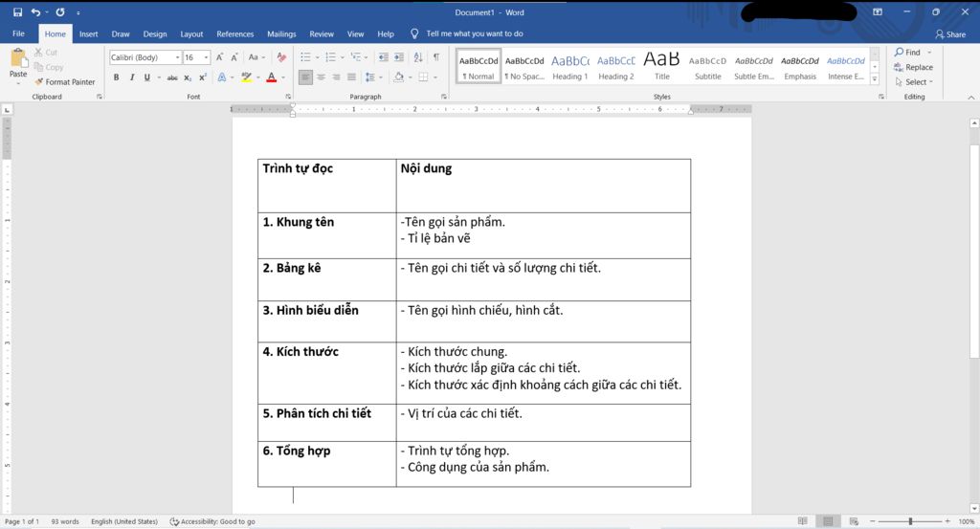Screen dimensions: 980x529
Task: Clear all formatting icon
Action: tap(281, 56)
